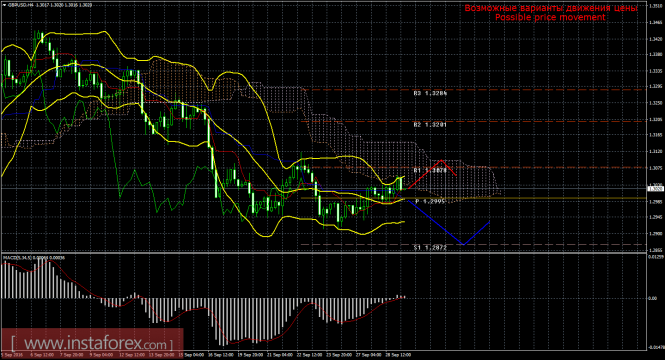Click the 1.3420 price on the right axis

coord(655,39)
